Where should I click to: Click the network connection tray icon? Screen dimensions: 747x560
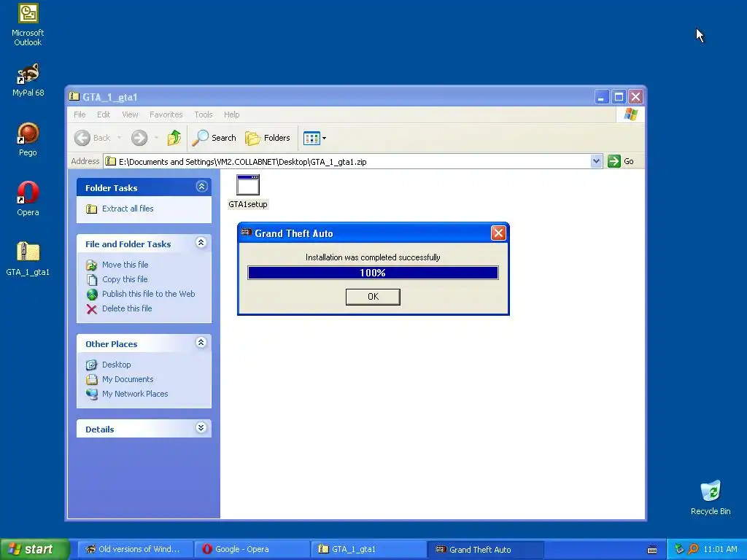tap(679, 549)
